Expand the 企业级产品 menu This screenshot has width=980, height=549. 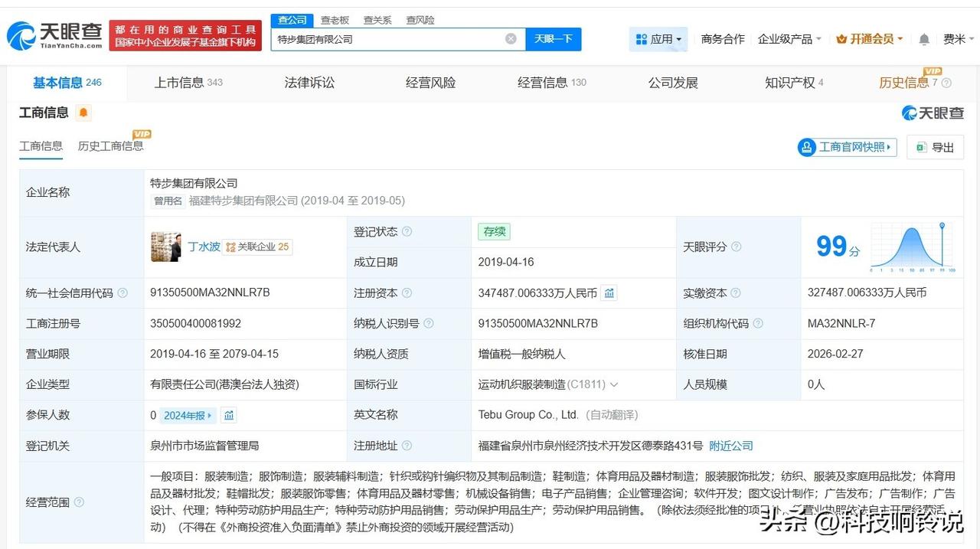coord(789,39)
